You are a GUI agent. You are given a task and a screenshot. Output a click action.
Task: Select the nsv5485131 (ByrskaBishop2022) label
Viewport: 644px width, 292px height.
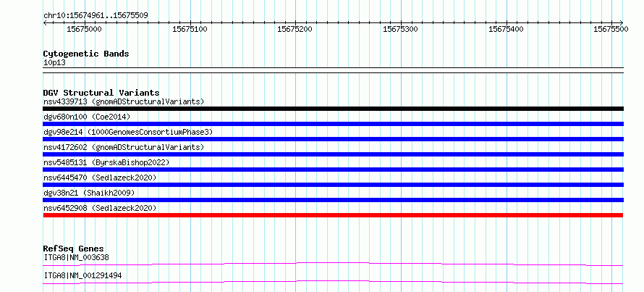click(x=106, y=162)
